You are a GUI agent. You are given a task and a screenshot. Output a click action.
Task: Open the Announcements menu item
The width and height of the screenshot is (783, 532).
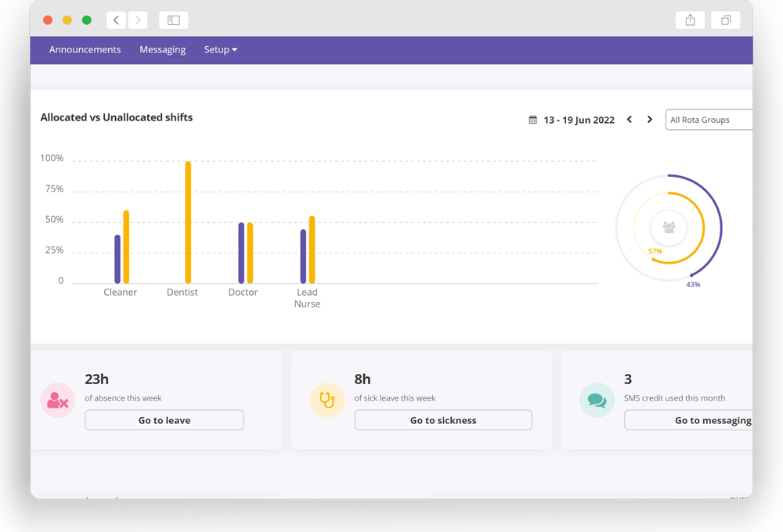tap(85, 49)
